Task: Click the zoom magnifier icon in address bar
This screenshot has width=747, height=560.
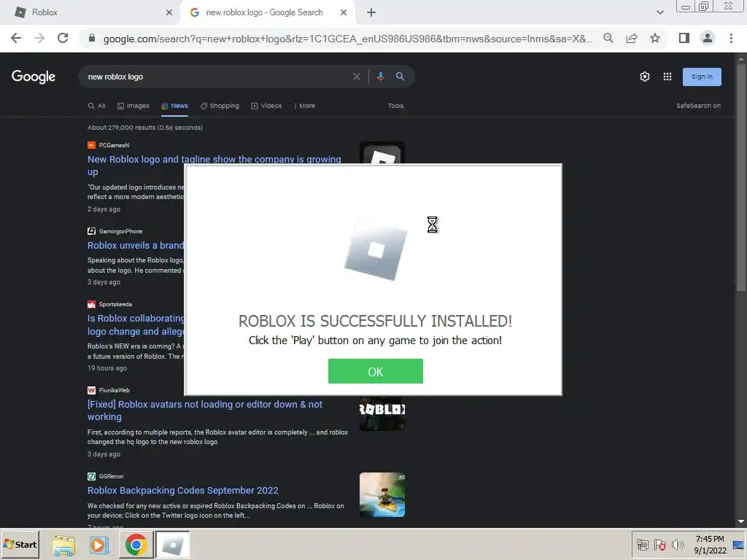Action: tap(608, 38)
